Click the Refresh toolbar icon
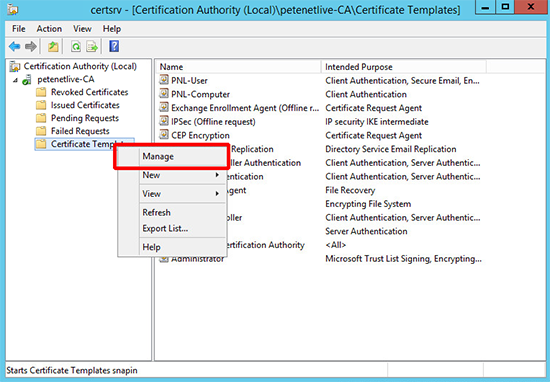Viewport: 550px width, 382px height. (76, 46)
